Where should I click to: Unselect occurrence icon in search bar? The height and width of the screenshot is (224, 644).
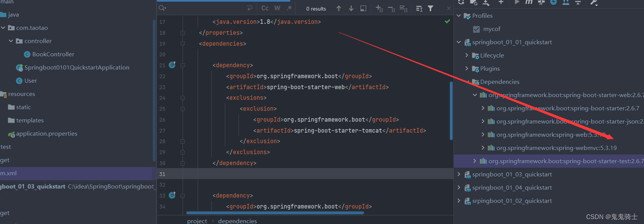click(392, 8)
